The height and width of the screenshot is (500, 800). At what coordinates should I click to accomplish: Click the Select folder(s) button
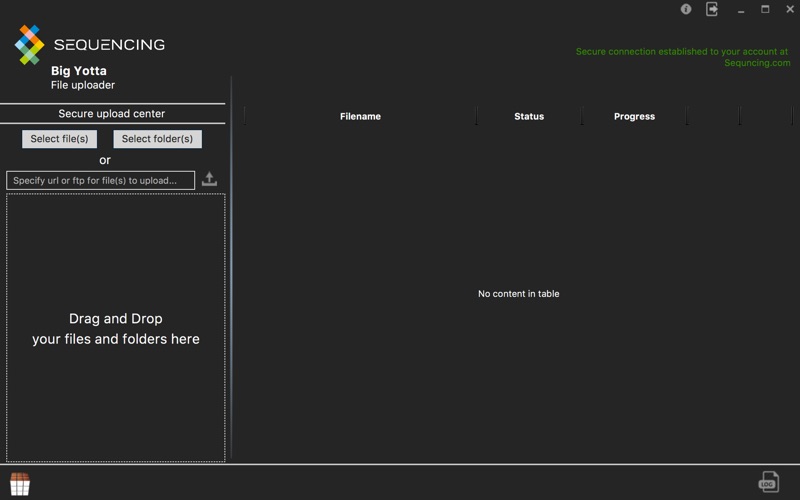157,139
